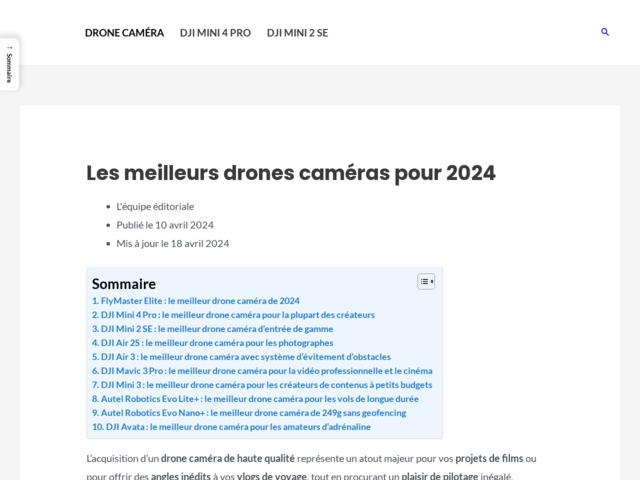Jump to the DJI Air 2S section
The height and width of the screenshot is (480, 640).
(212, 343)
